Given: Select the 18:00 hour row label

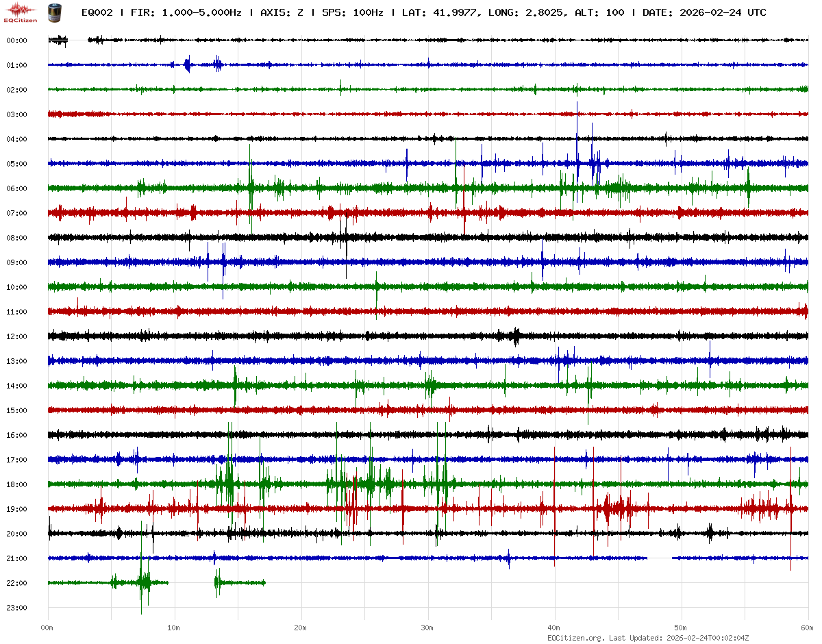Looking at the screenshot, I should (16, 484).
